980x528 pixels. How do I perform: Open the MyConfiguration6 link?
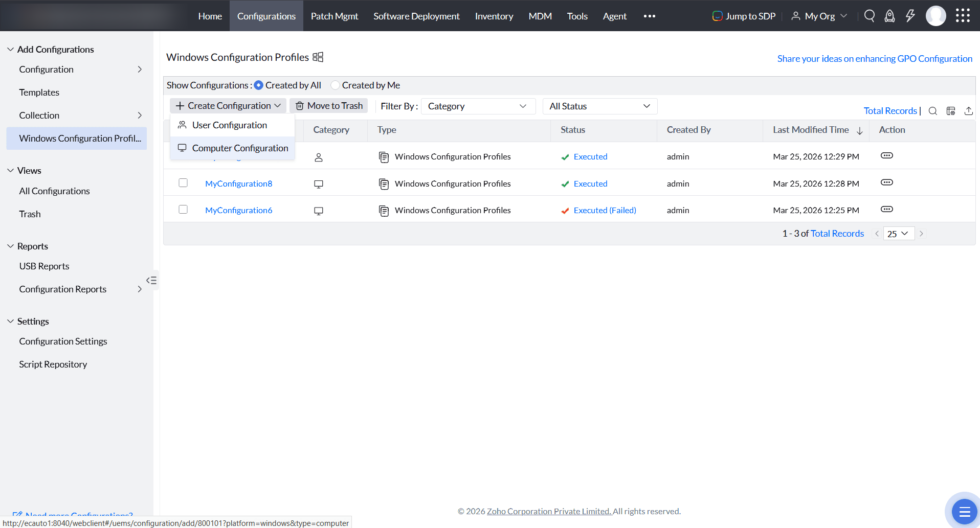pyautogui.click(x=239, y=210)
